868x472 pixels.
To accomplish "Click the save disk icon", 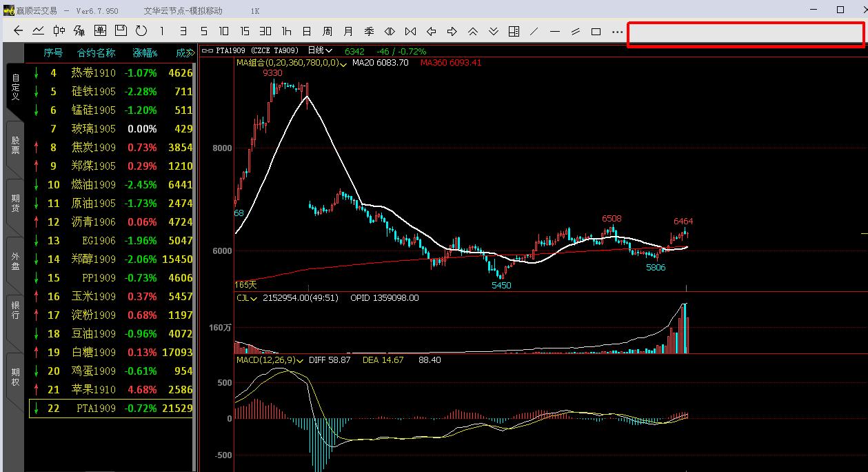I will [121, 31].
